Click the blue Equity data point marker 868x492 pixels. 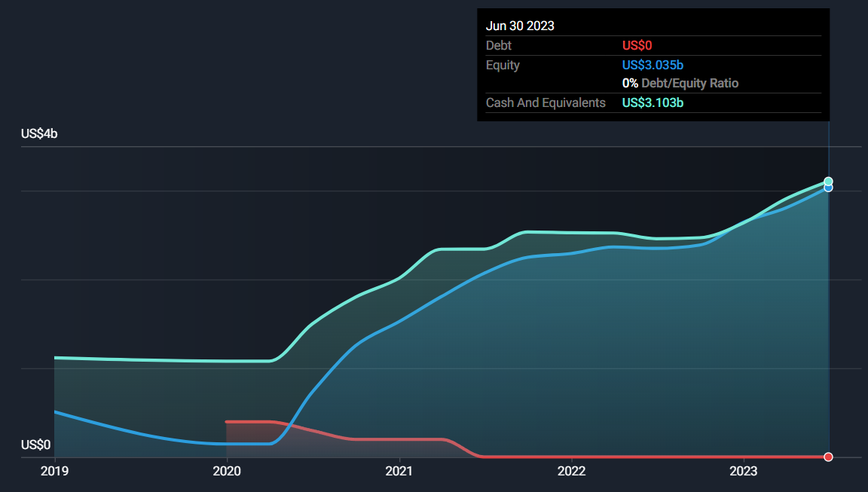coord(828,188)
